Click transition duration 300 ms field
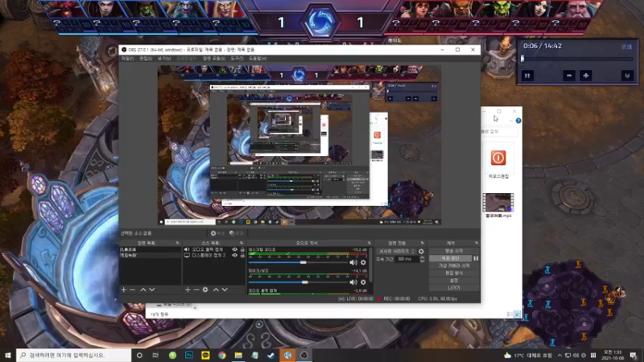 pyautogui.click(x=407, y=259)
